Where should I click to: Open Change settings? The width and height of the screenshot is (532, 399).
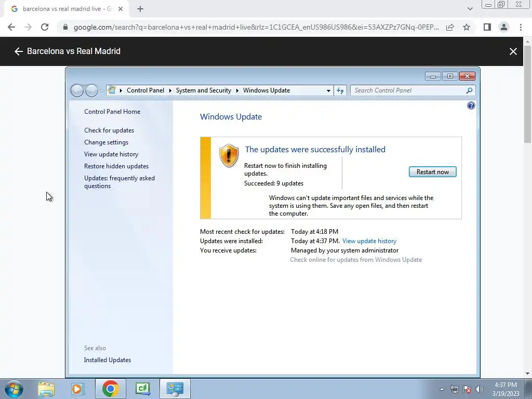(106, 142)
